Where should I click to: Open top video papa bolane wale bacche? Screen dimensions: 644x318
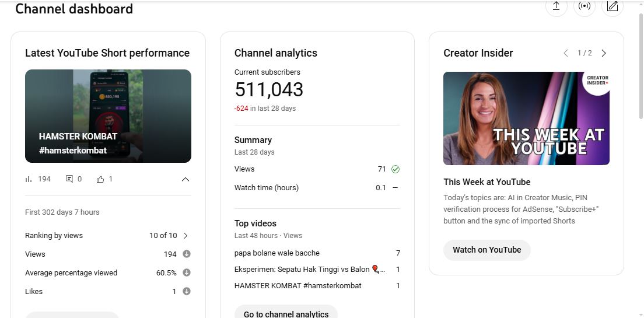[277, 253]
